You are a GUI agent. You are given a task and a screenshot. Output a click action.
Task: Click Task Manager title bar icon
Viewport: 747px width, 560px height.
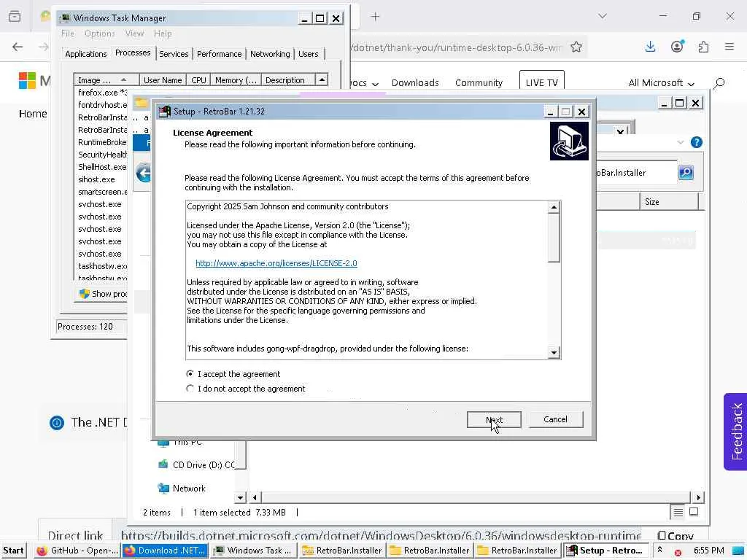tap(65, 18)
